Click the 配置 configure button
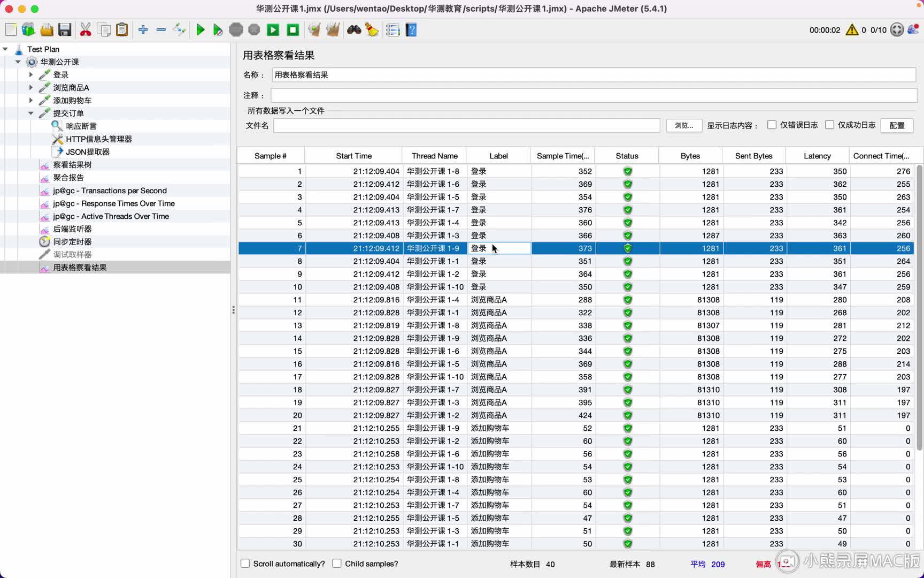924x578 pixels. click(x=897, y=125)
